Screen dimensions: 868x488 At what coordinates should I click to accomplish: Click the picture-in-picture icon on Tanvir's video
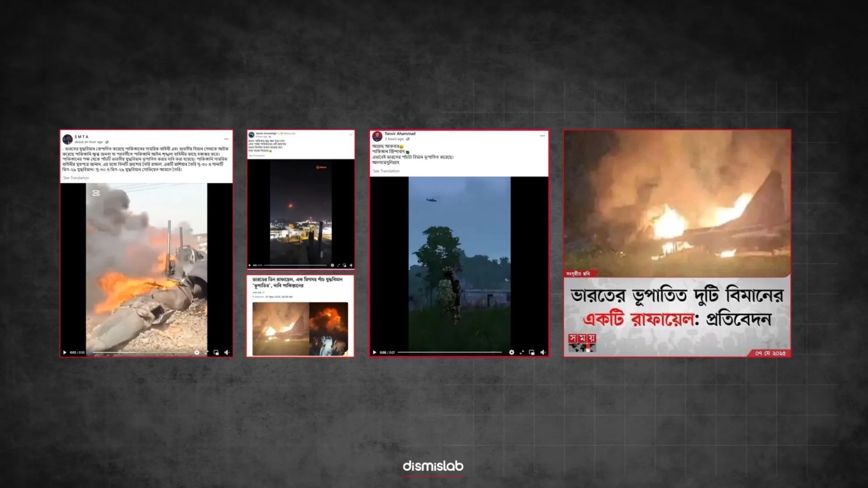532,352
